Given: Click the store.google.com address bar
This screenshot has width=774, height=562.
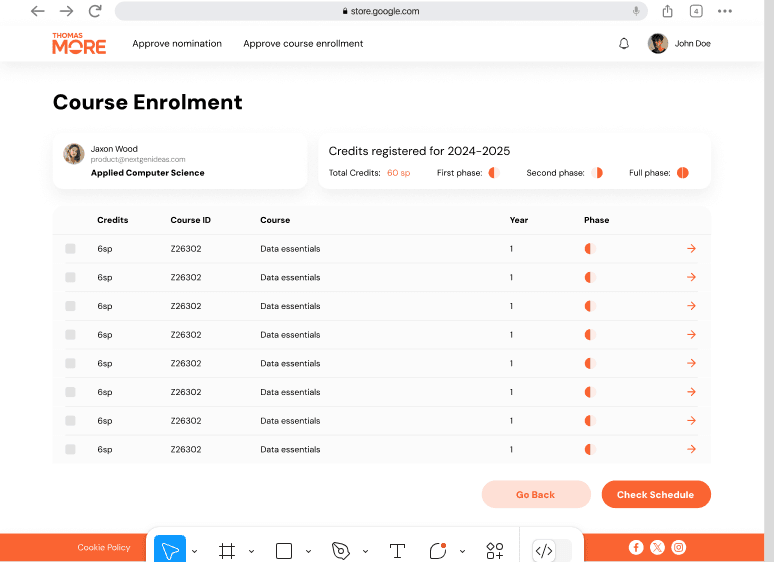Looking at the screenshot, I should (381, 11).
